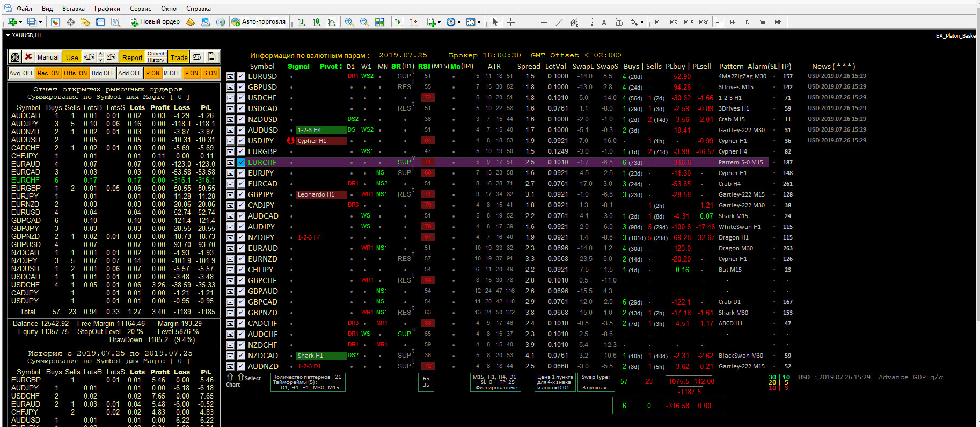The image size is (980, 427).
Task: Click the zoom in magnifier icon
Action: (349, 22)
